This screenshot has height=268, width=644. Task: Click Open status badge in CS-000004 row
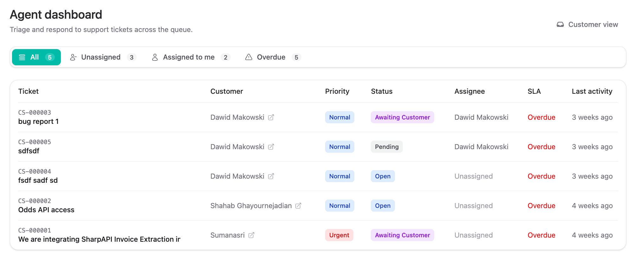tap(383, 176)
